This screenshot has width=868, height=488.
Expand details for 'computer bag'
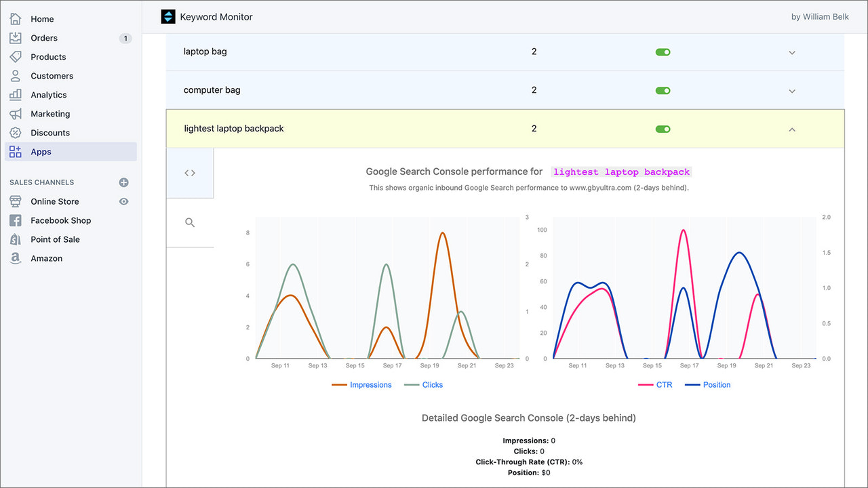pyautogui.click(x=791, y=90)
